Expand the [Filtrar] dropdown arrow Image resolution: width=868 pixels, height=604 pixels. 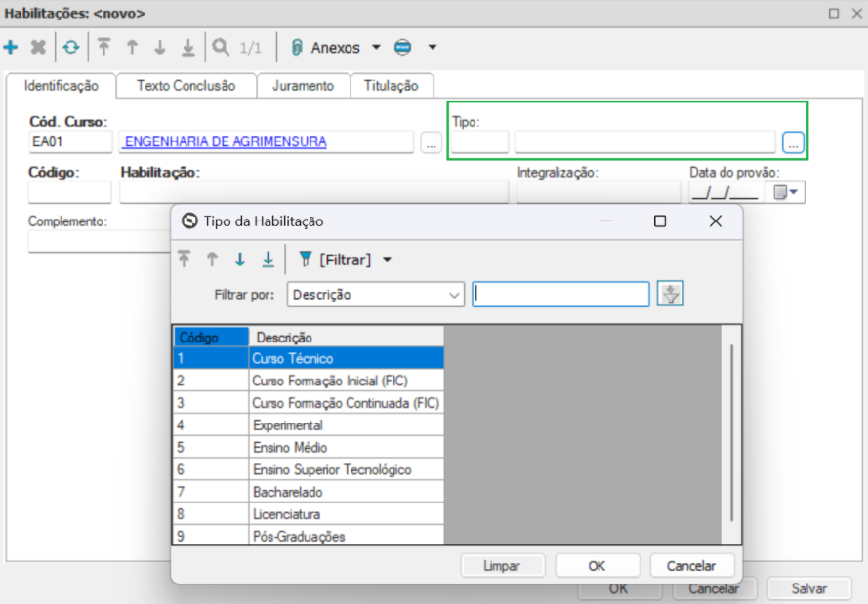(388, 260)
